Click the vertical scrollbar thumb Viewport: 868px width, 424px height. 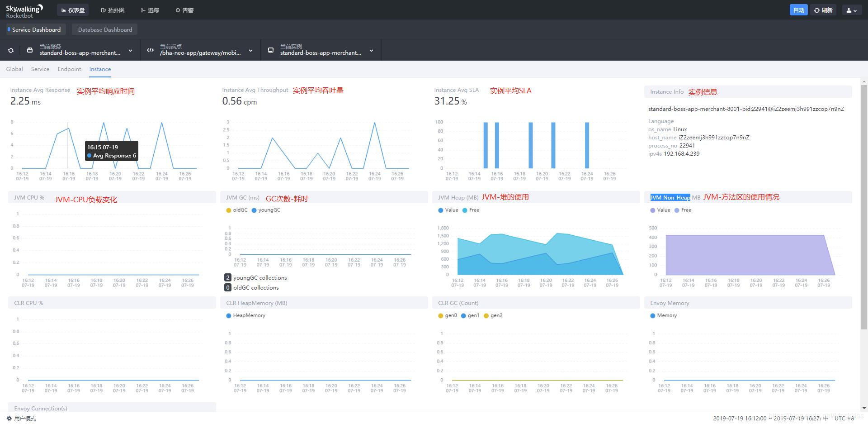click(864, 207)
